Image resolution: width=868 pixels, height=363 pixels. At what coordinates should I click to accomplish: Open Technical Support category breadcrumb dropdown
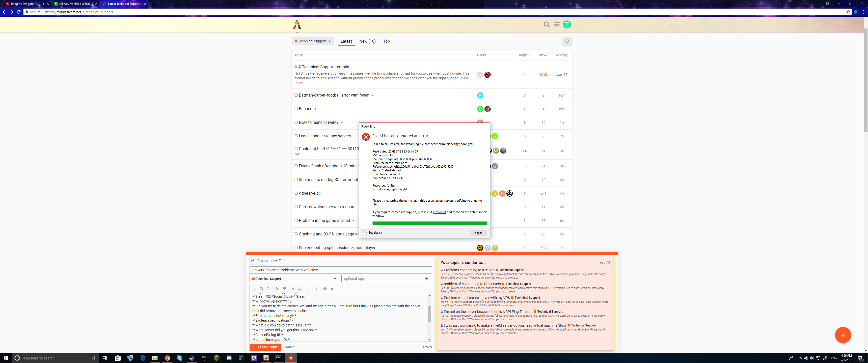pos(313,41)
